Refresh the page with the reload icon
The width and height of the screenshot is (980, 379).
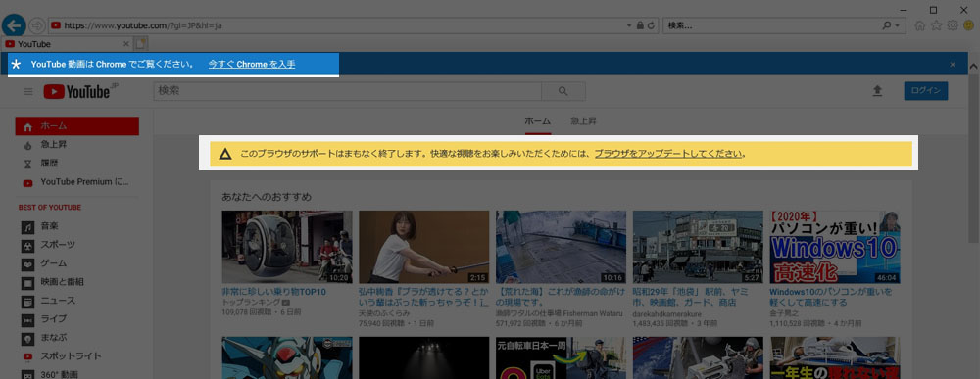652,25
